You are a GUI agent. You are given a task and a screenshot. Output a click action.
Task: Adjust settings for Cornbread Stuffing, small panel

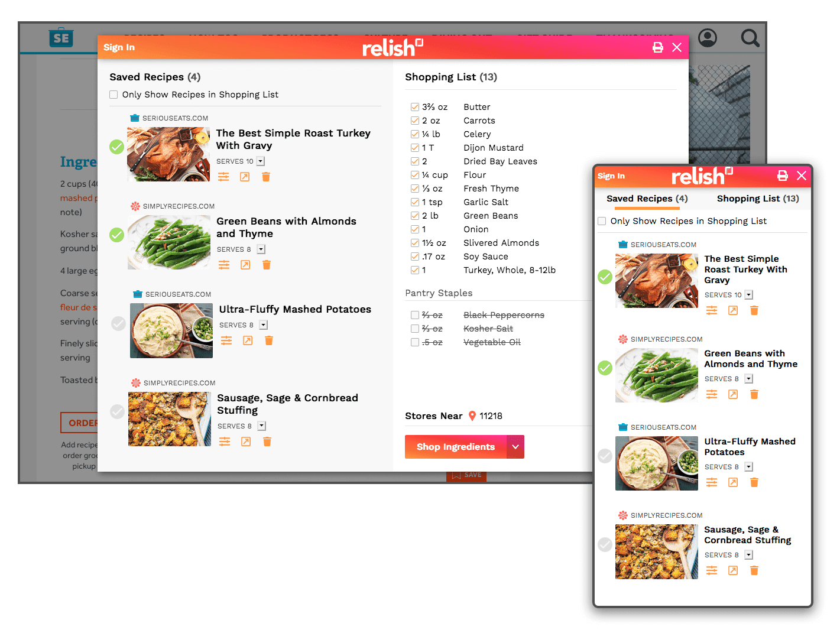pyautogui.click(x=712, y=570)
